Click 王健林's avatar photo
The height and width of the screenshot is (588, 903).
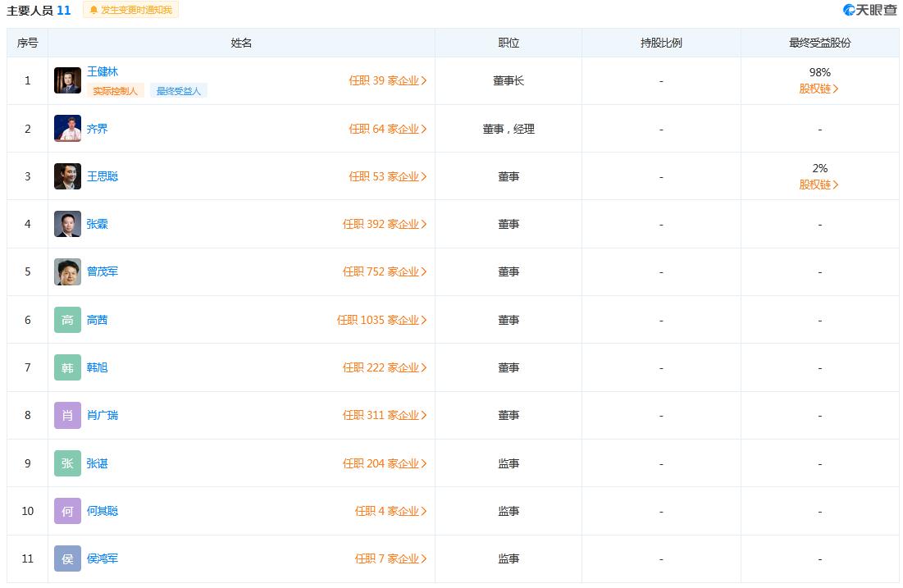67,80
